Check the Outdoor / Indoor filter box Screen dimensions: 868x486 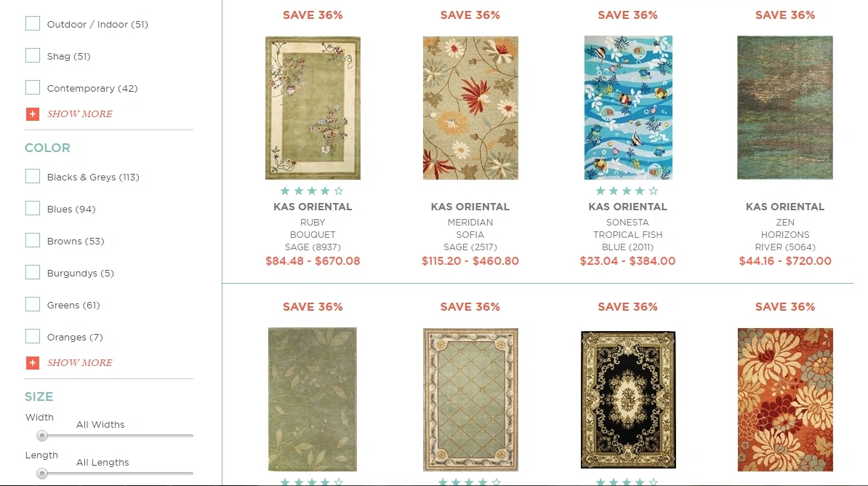pos(33,23)
